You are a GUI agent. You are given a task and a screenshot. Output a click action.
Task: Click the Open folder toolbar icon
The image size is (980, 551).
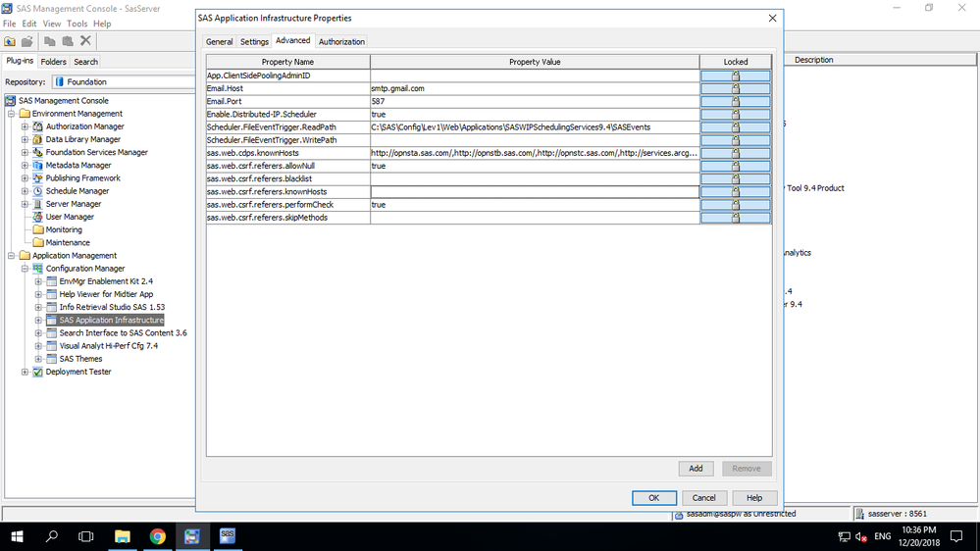point(26,41)
